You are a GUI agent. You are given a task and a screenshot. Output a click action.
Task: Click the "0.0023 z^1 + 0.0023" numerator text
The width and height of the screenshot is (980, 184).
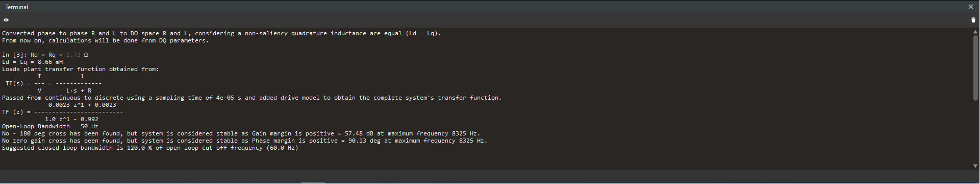82,105
